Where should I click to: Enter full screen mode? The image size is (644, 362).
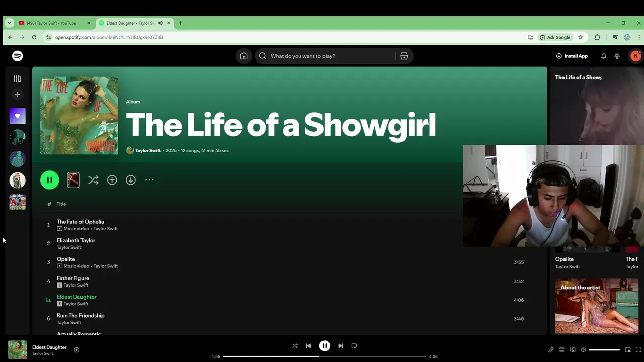point(639,350)
